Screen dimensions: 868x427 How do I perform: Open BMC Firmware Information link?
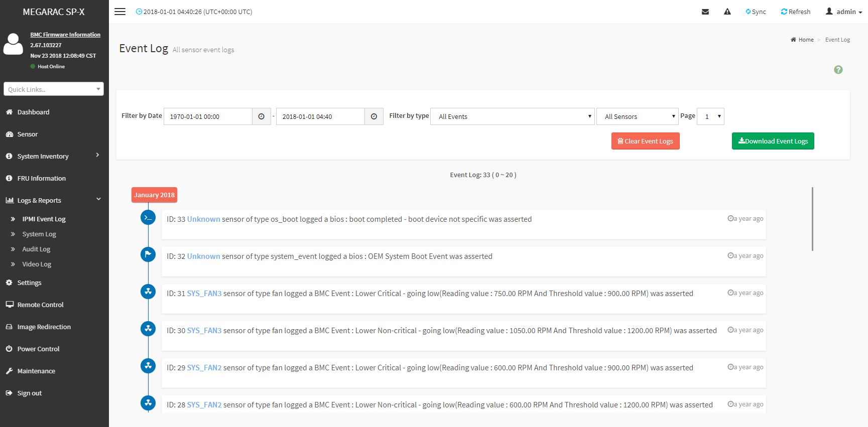(65, 35)
